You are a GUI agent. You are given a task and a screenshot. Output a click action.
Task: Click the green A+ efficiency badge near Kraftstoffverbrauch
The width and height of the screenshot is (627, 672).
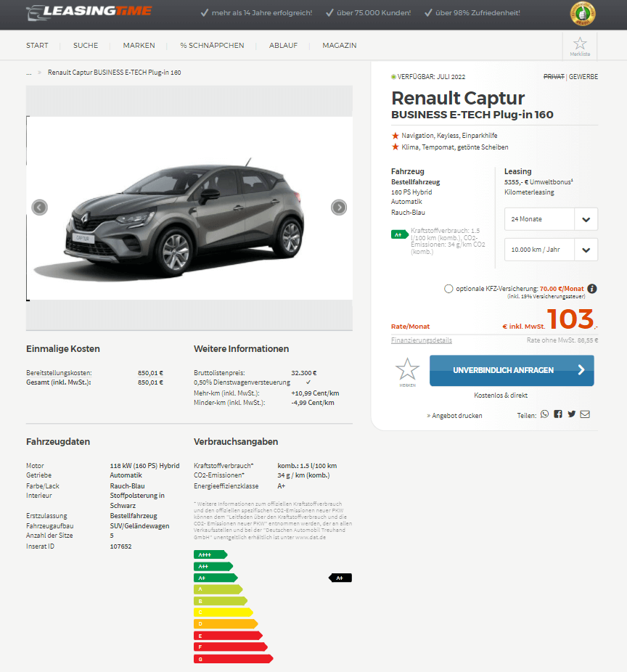(399, 234)
